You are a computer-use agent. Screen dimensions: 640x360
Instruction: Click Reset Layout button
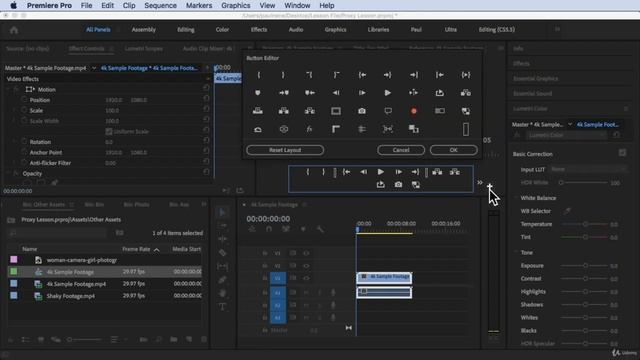click(x=285, y=150)
